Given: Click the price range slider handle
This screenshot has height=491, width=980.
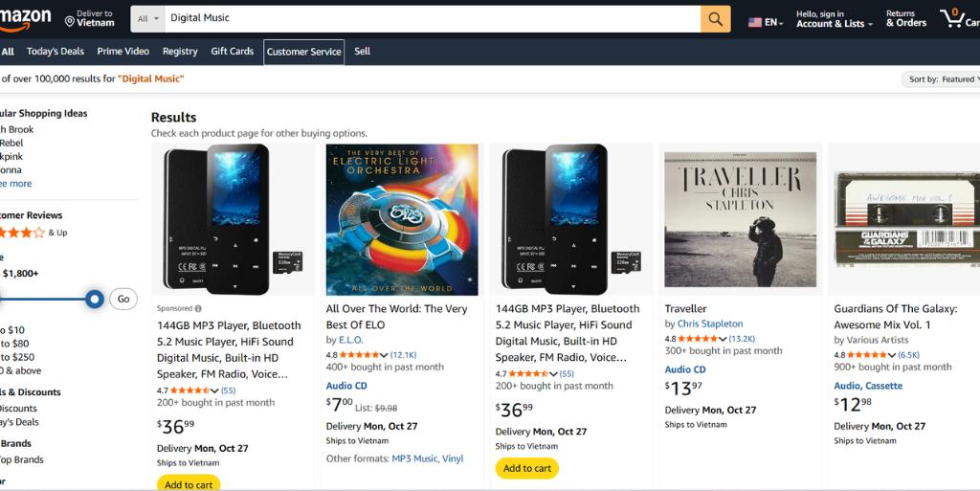Looking at the screenshot, I should click(95, 299).
